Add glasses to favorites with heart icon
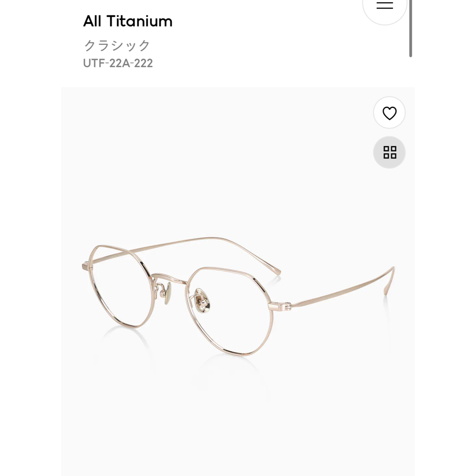 coord(390,113)
